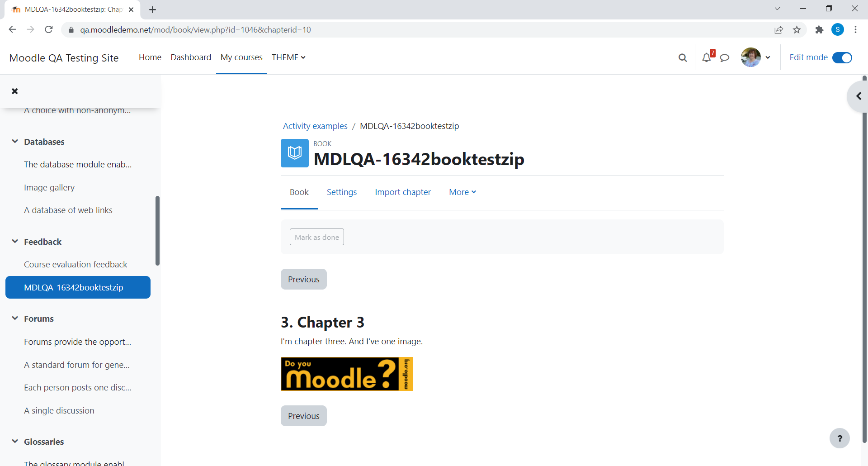Open the messaging speech bubble icon

(x=725, y=57)
